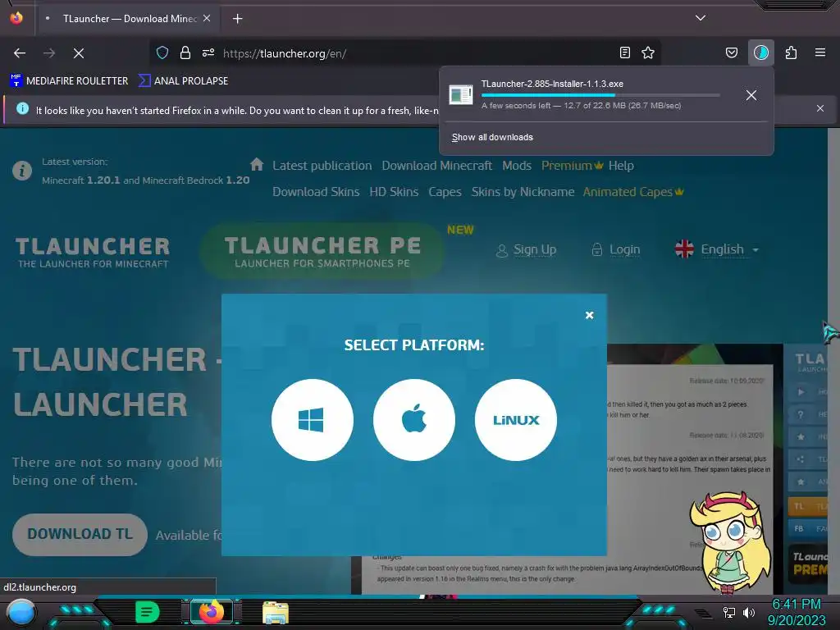Switch to the TLauncher — Download Minecraft tab
840x630 pixels.
point(130,19)
